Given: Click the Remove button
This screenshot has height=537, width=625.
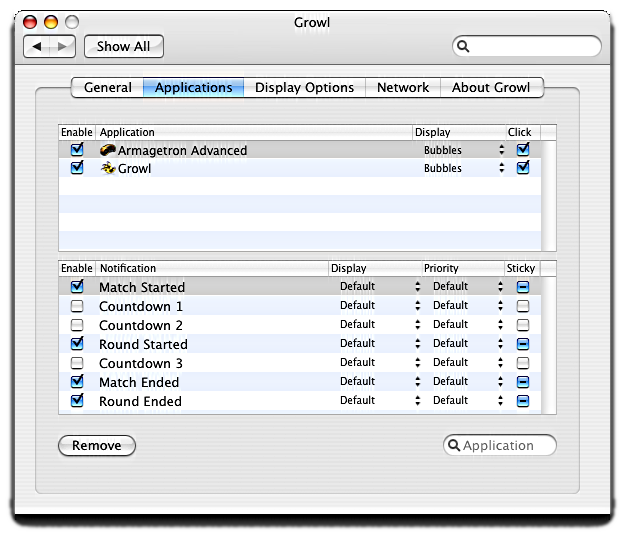Looking at the screenshot, I should (97, 445).
